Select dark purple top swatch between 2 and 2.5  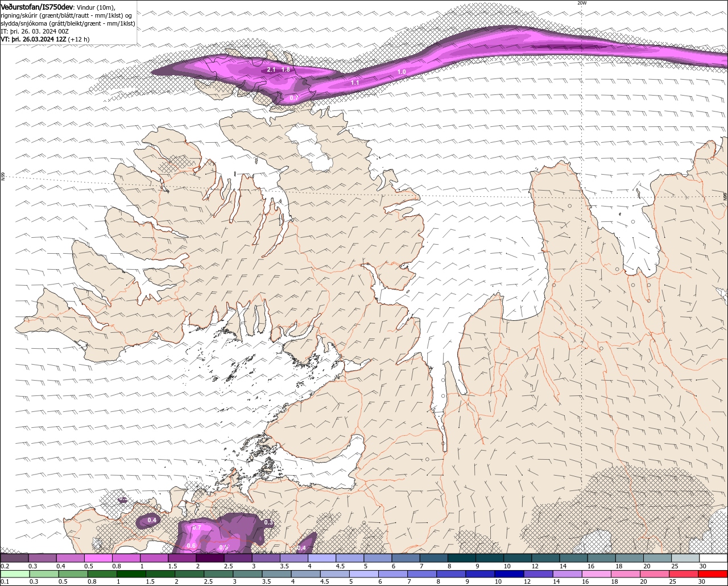[210, 558]
